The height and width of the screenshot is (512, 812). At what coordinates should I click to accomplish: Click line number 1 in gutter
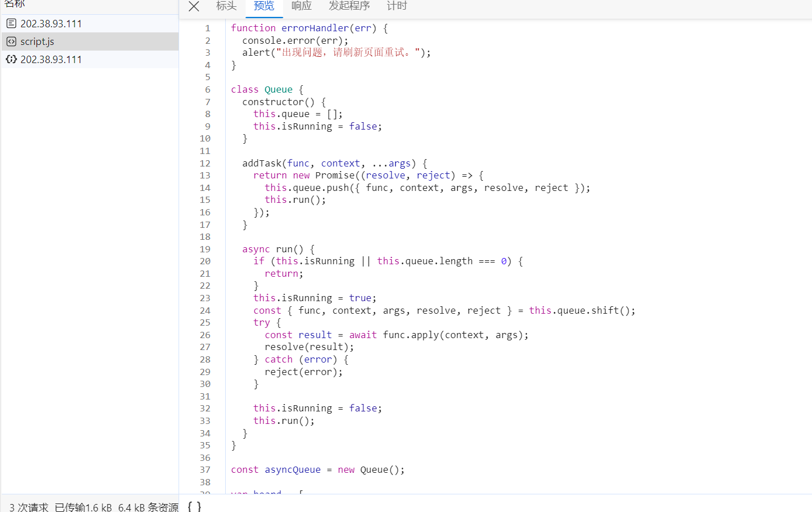click(x=208, y=28)
